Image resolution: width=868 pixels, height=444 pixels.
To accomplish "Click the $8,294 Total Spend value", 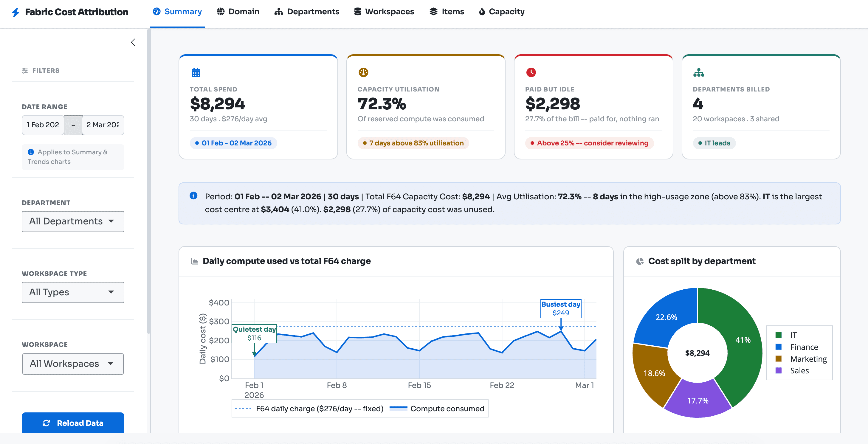I will coord(217,104).
